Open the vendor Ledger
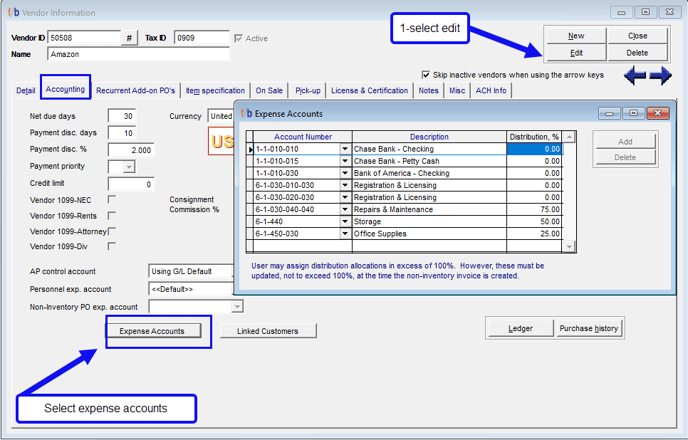This screenshot has width=688, height=440. coord(520,329)
